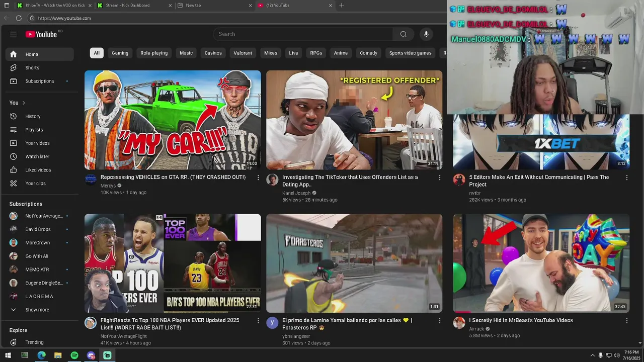Open more options for El primo de Lamine video
644x362 pixels.
point(439,321)
